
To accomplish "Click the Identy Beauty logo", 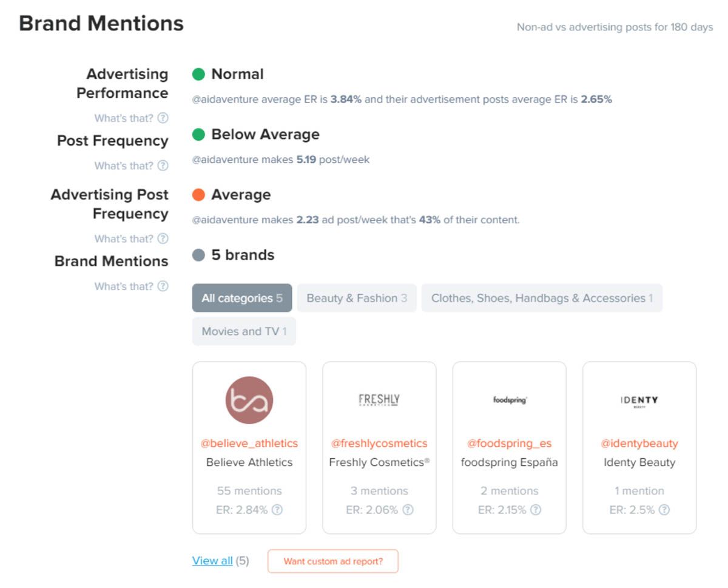I will pyautogui.click(x=639, y=400).
